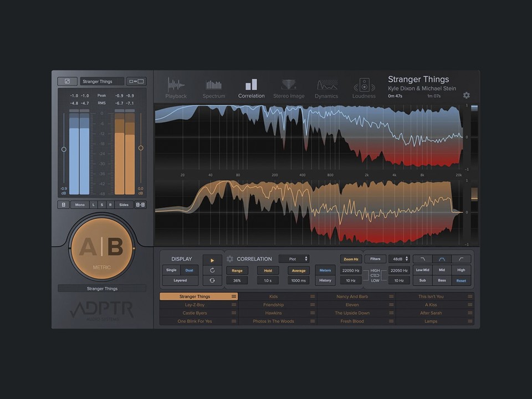Click the Hold button
This screenshot has width=532, height=399.
[268, 270]
